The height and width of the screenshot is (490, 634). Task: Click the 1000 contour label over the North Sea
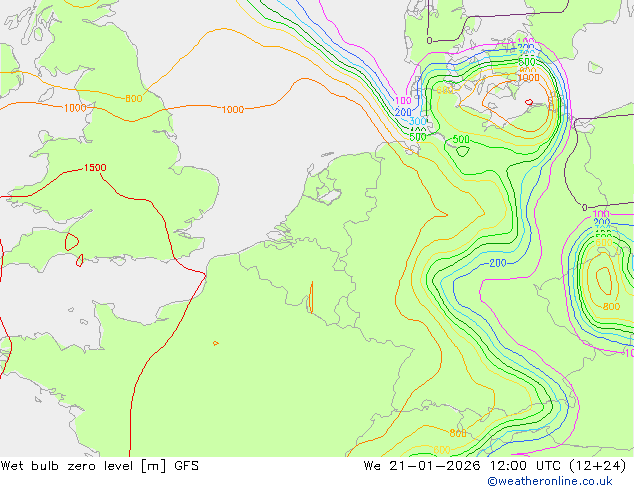(233, 110)
